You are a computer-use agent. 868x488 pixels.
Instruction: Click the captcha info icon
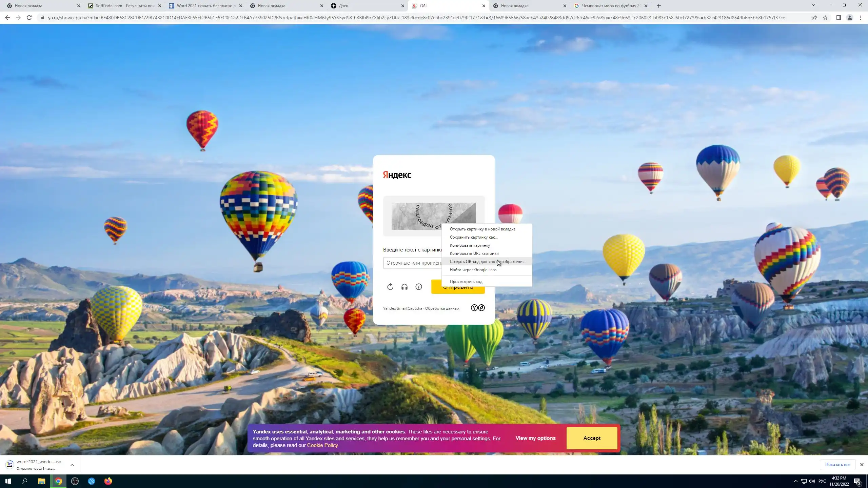tap(419, 287)
